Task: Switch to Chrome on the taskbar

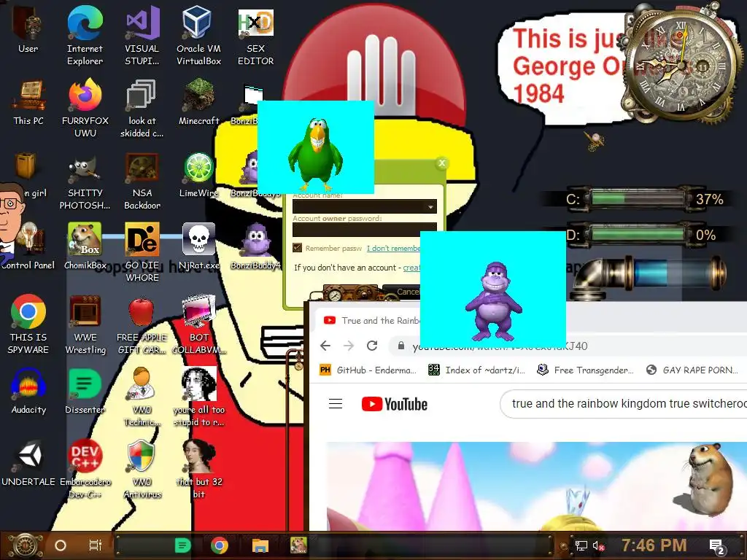Action: tap(220, 545)
